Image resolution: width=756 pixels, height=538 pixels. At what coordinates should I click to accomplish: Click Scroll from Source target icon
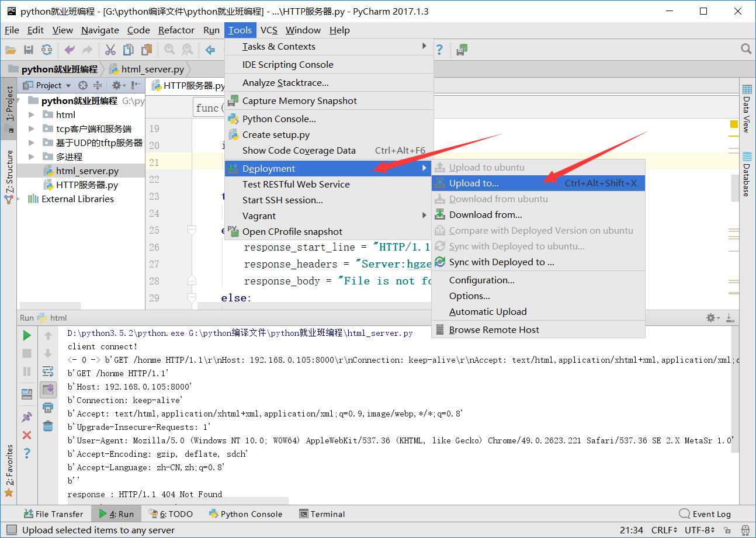pos(83,85)
